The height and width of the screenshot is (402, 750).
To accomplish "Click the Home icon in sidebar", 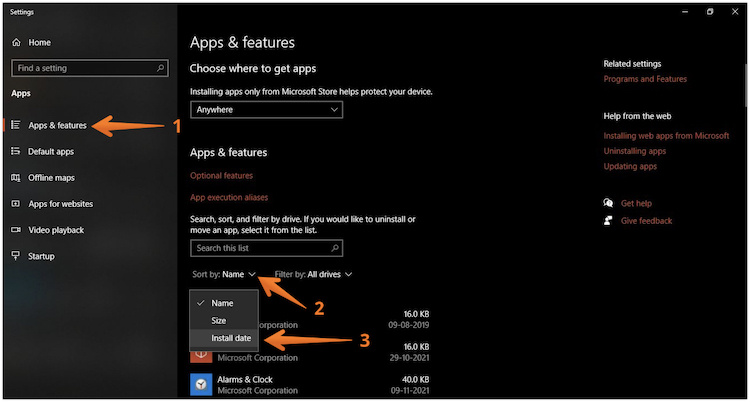I will coord(16,43).
